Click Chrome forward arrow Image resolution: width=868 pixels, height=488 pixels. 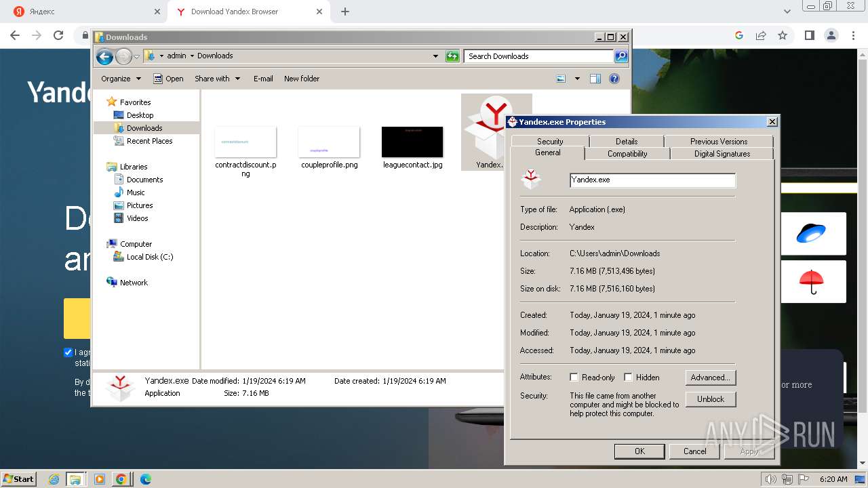coord(37,35)
